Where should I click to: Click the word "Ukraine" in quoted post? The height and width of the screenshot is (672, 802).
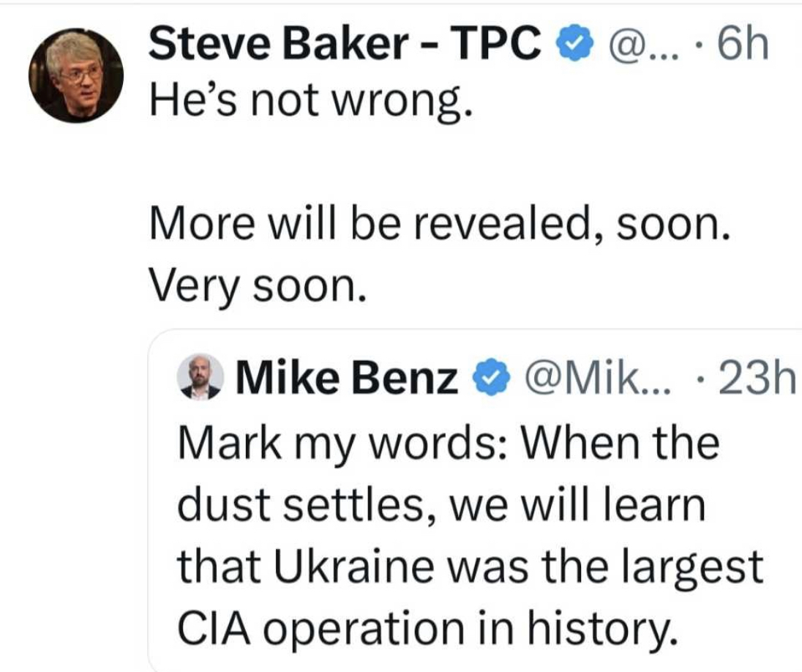click(x=334, y=566)
